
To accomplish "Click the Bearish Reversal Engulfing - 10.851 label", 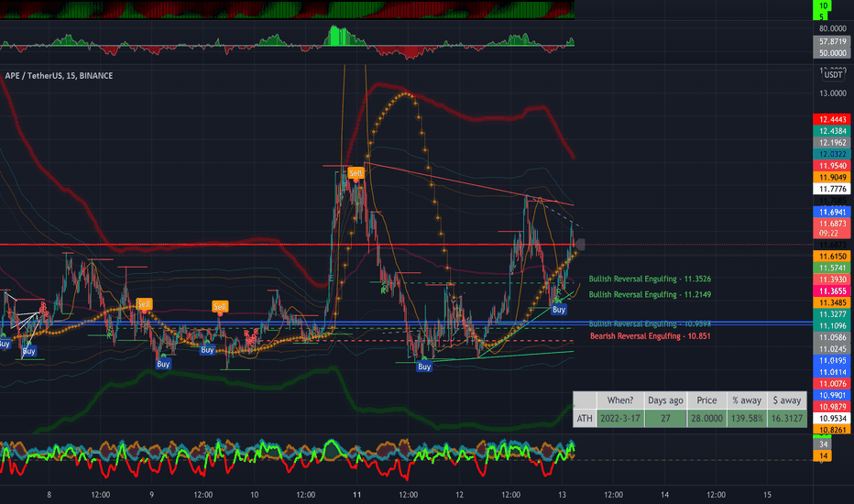I will 651,336.
